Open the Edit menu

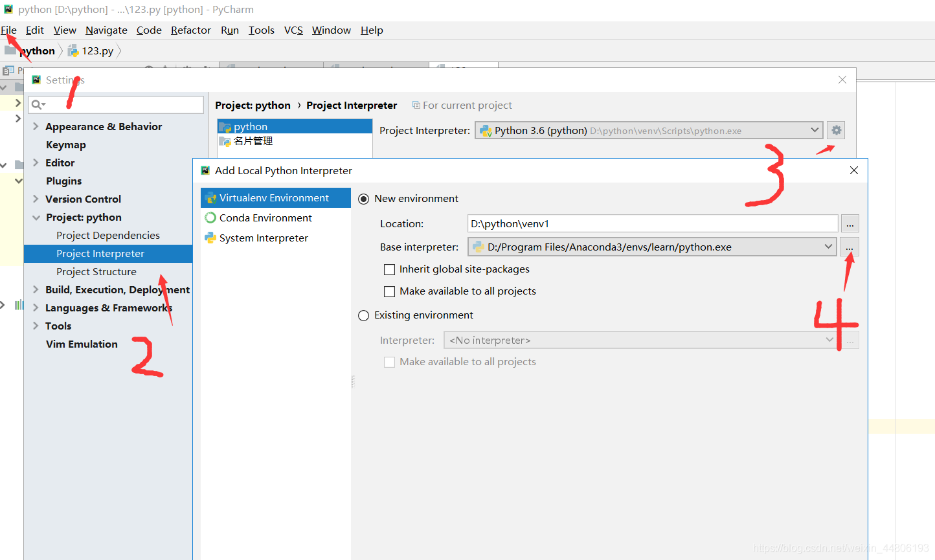[35, 30]
